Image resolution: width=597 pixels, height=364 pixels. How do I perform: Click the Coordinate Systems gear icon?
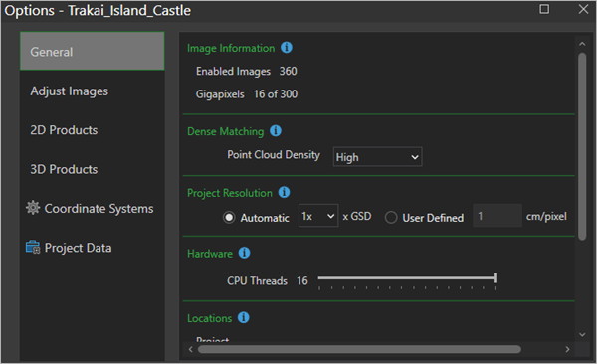[33, 208]
